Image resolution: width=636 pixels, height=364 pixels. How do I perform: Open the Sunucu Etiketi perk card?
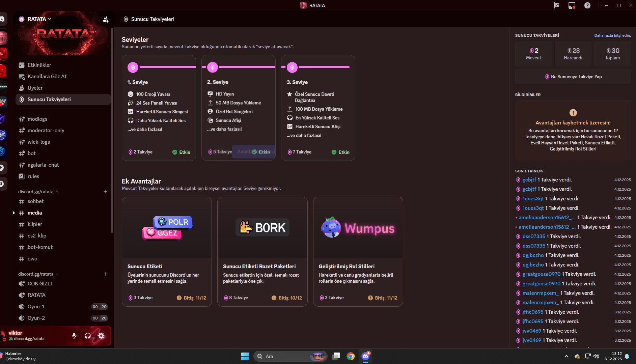click(167, 252)
